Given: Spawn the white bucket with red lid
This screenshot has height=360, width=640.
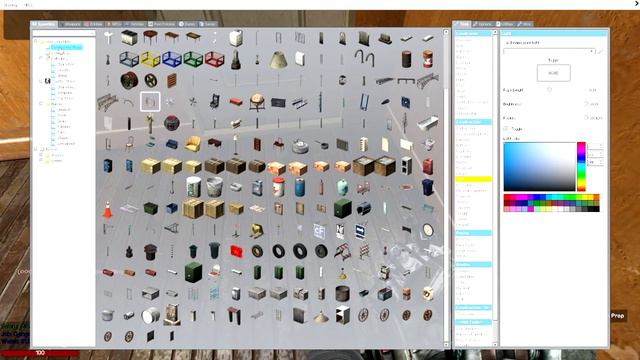Looking at the screenshot, I should 278,187.
